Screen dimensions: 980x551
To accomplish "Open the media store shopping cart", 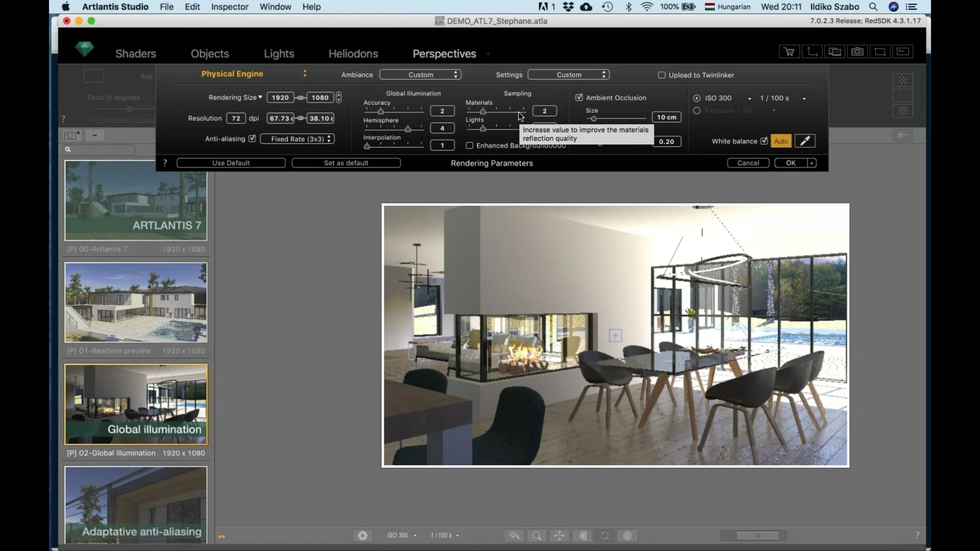I will [789, 52].
